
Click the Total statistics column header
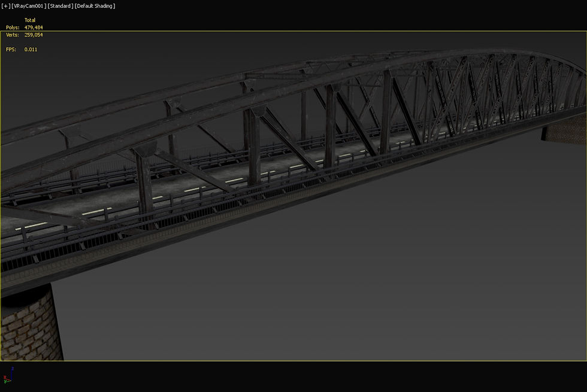tap(30, 20)
